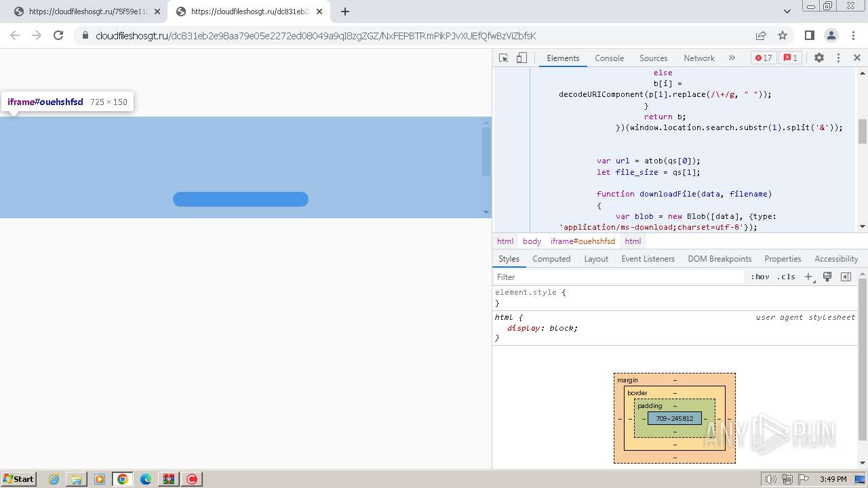Toggle the :hov element state button
Viewport: 868px width, 488px height.
point(760,277)
